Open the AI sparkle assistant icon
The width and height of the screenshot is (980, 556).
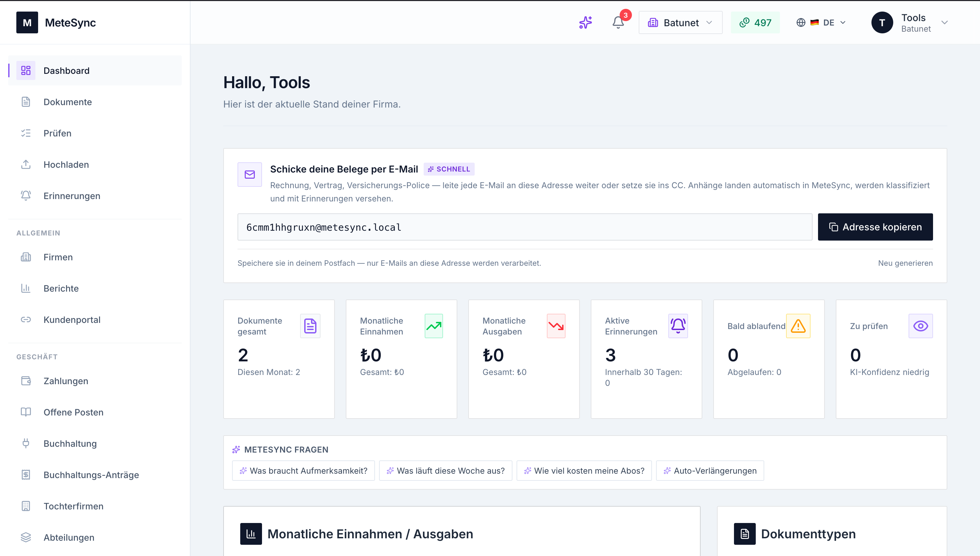coord(585,22)
